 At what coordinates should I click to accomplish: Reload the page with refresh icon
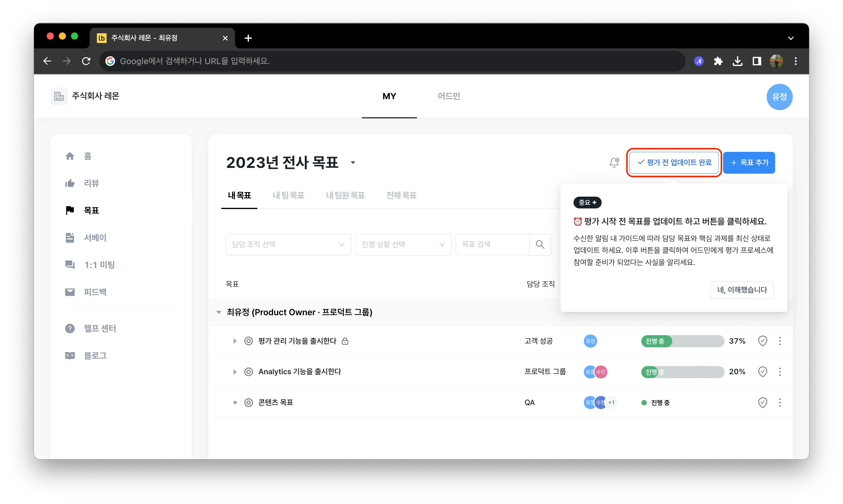pyautogui.click(x=86, y=61)
